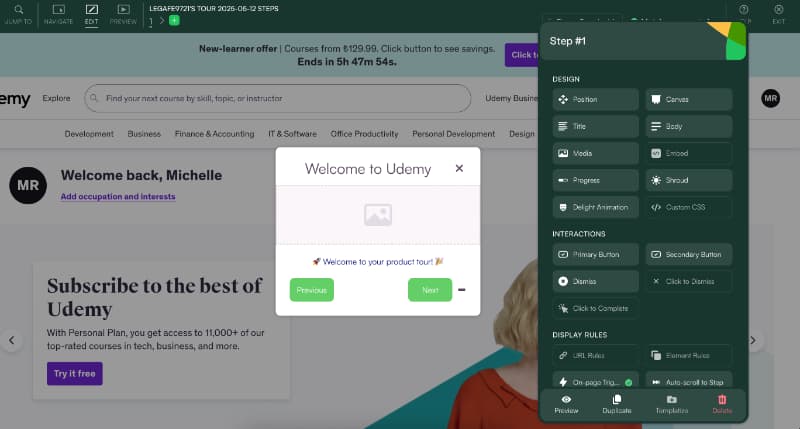The image size is (800, 429).
Task: Click the purple offer banner button
Action: point(522,55)
